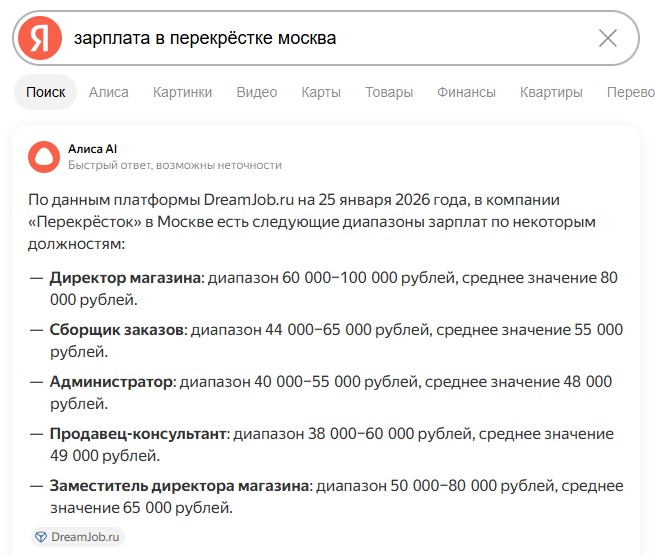Click 'DreamJob.ru' in the intro paragraph

coord(249,200)
